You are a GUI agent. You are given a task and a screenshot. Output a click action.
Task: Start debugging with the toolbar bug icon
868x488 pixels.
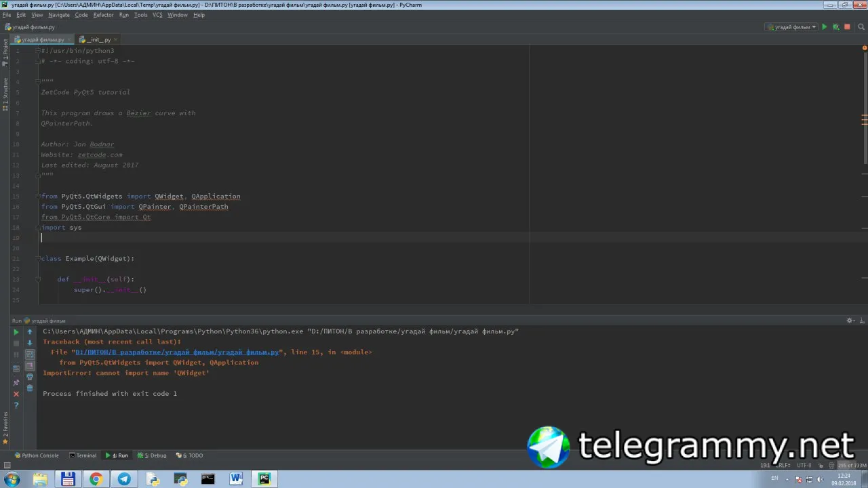836,27
